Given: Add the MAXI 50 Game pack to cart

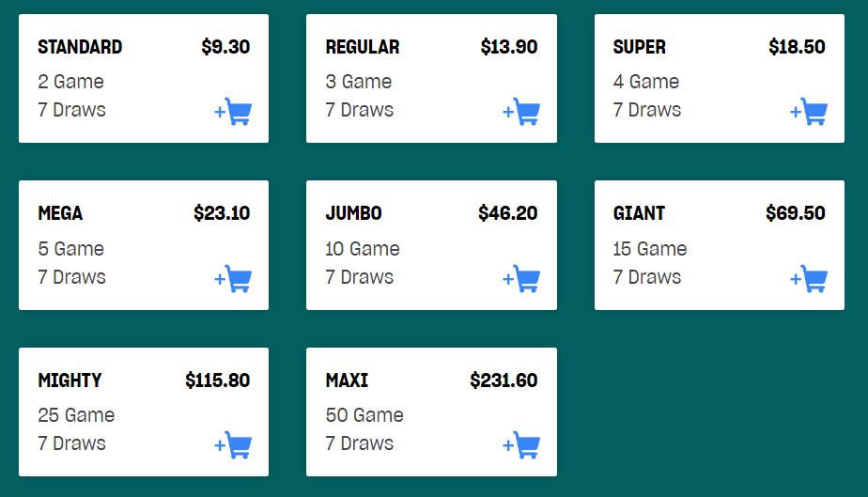Looking at the screenshot, I should (521, 445).
